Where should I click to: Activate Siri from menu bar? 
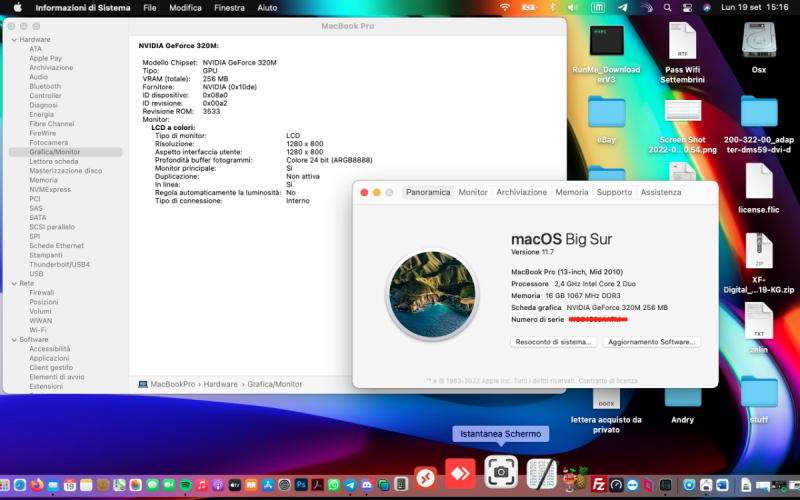tap(707, 8)
